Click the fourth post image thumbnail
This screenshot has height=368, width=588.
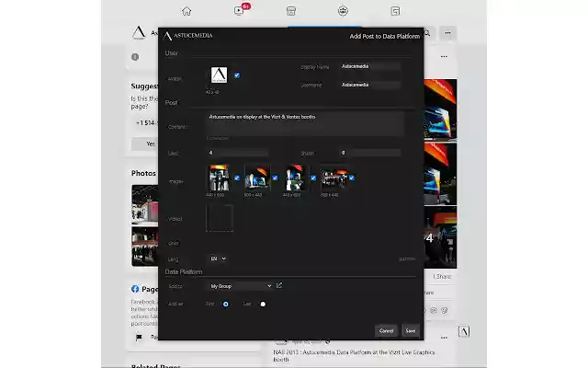[x=334, y=178]
